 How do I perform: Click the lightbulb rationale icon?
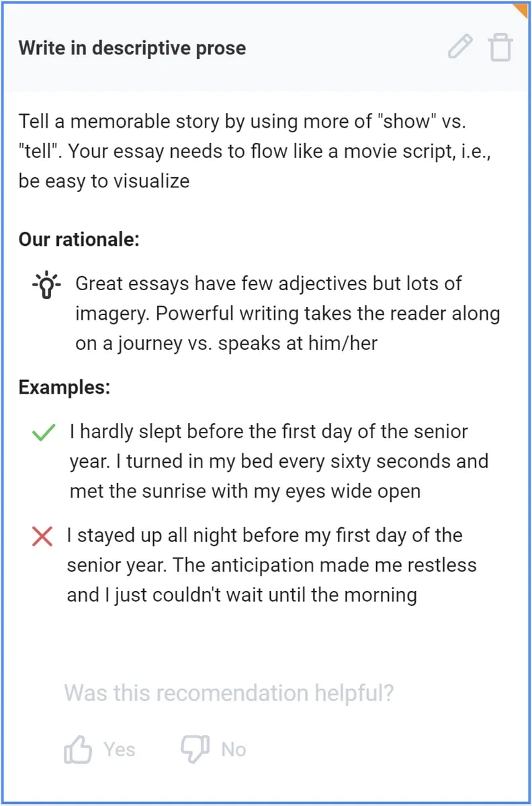click(x=46, y=285)
